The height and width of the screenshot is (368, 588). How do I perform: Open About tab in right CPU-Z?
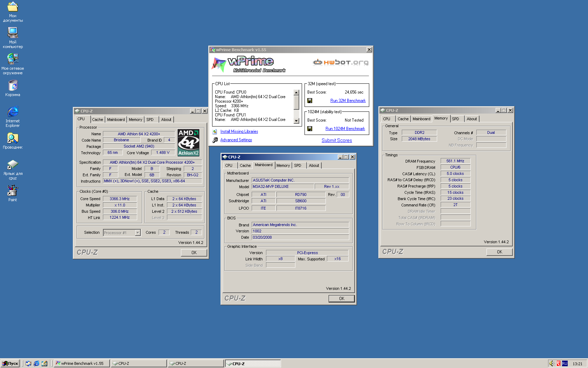click(x=472, y=119)
